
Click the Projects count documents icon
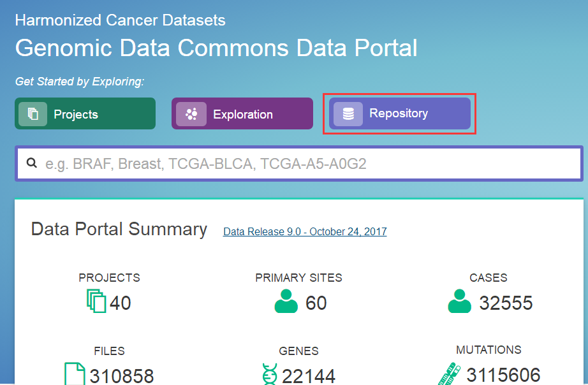click(x=96, y=301)
